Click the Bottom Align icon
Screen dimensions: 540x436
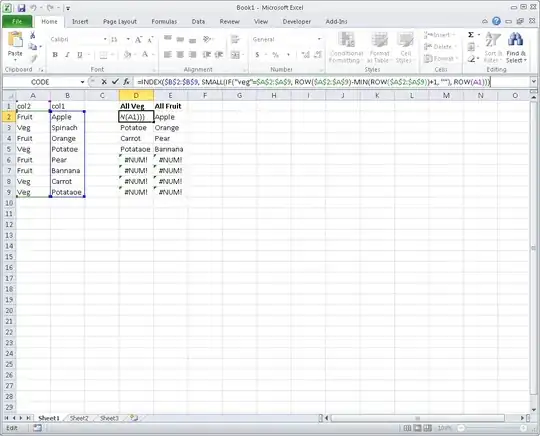(x=193, y=39)
